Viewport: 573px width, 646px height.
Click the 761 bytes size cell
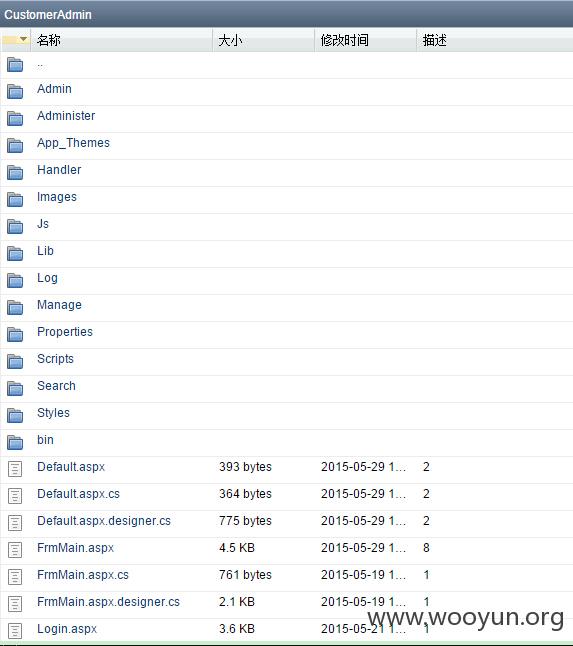(245, 575)
